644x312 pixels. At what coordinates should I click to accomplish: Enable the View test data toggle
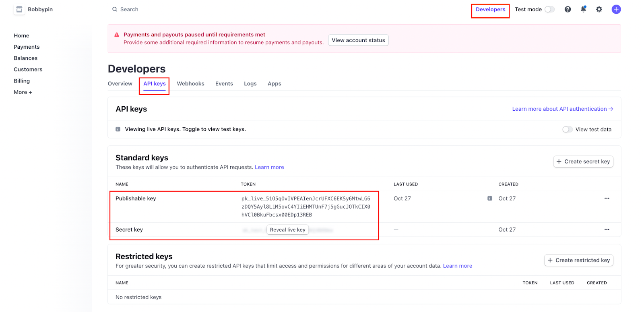pyautogui.click(x=567, y=129)
